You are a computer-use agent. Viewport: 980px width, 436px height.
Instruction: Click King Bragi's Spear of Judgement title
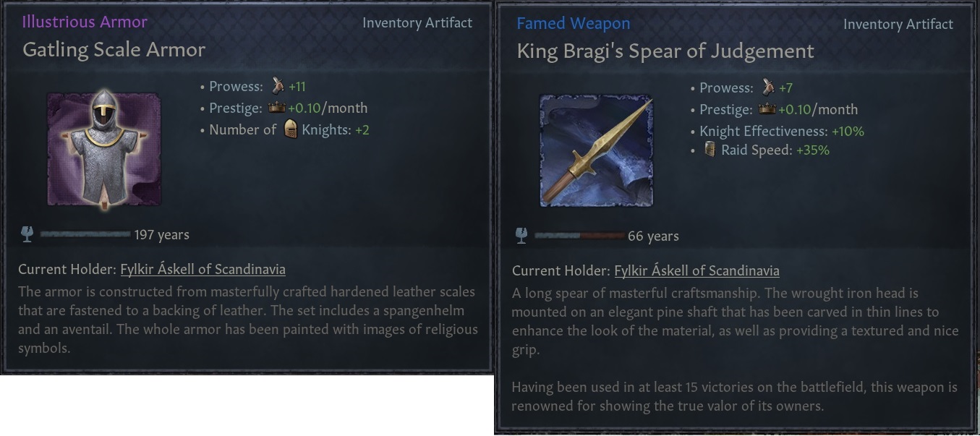point(665,51)
